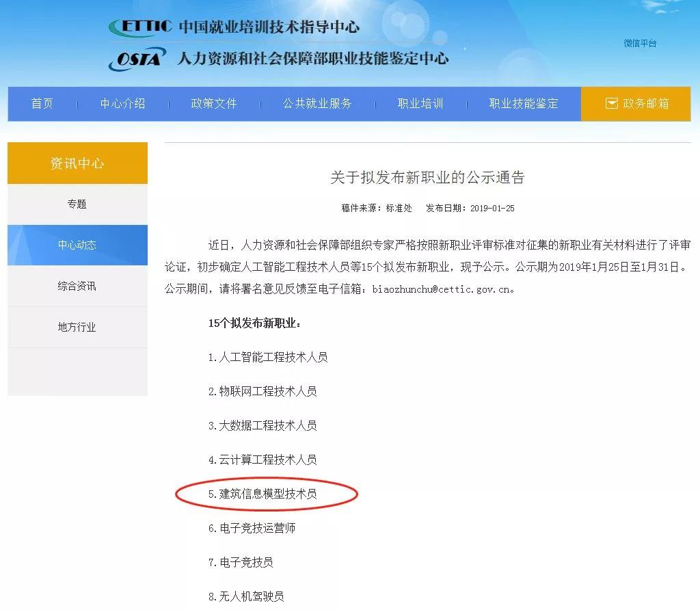The image size is (700, 612).
Task: Click the article title 关于拟发布新职业的公示通告
Action: [427, 178]
